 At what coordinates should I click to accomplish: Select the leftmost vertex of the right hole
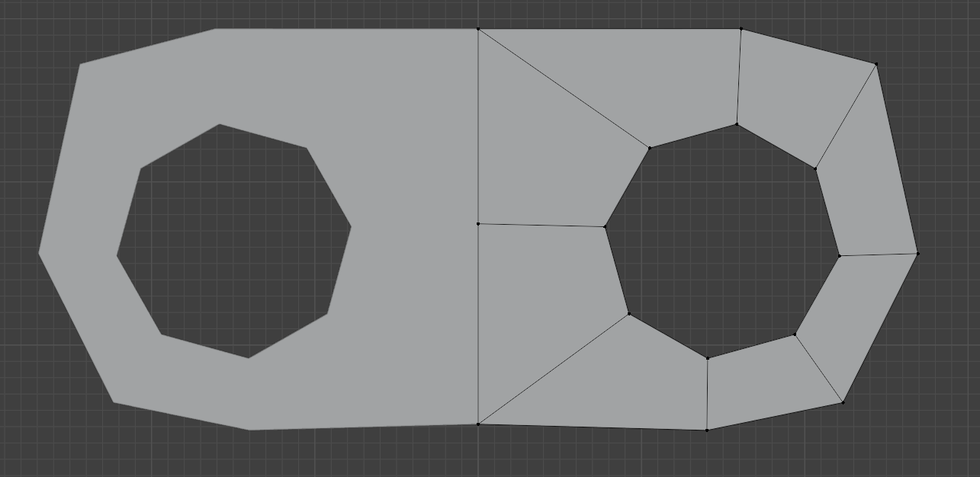click(605, 226)
